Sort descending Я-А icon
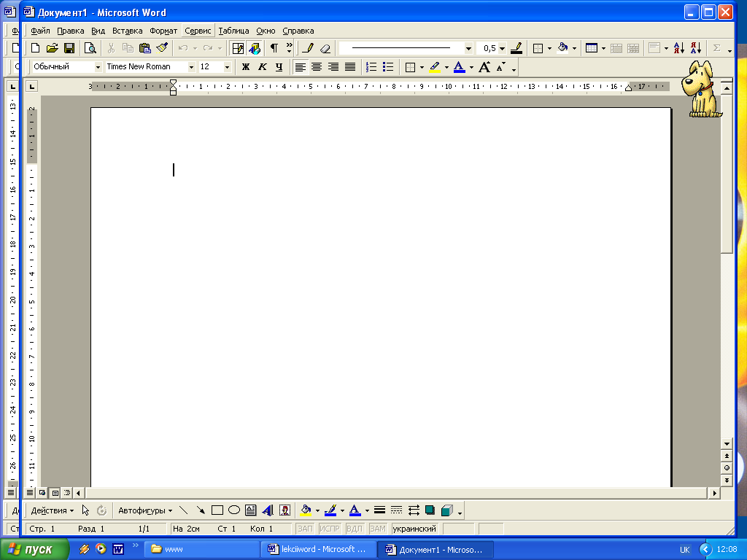Image resolution: width=747 pixels, height=560 pixels. 695,48
